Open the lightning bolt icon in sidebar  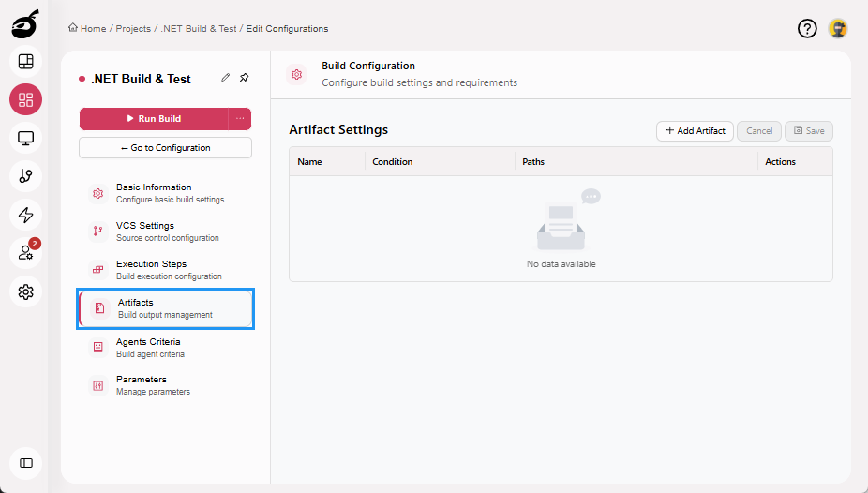(25, 215)
